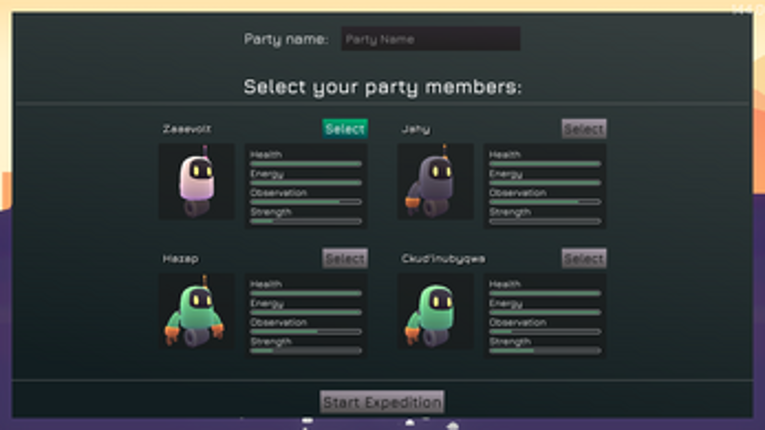Click the Party Name input field

pos(430,39)
